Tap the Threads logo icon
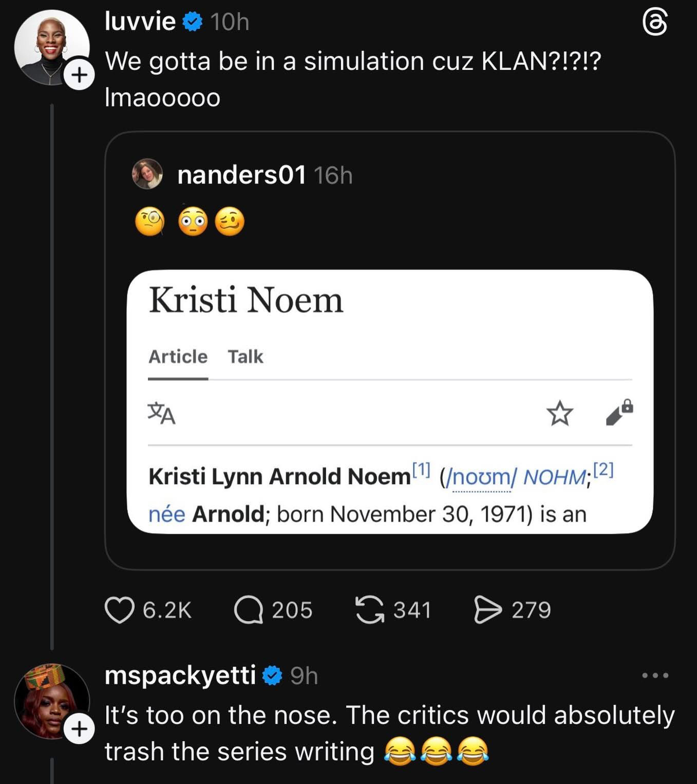Image resolution: width=697 pixels, height=784 pixels. [655, 24]
